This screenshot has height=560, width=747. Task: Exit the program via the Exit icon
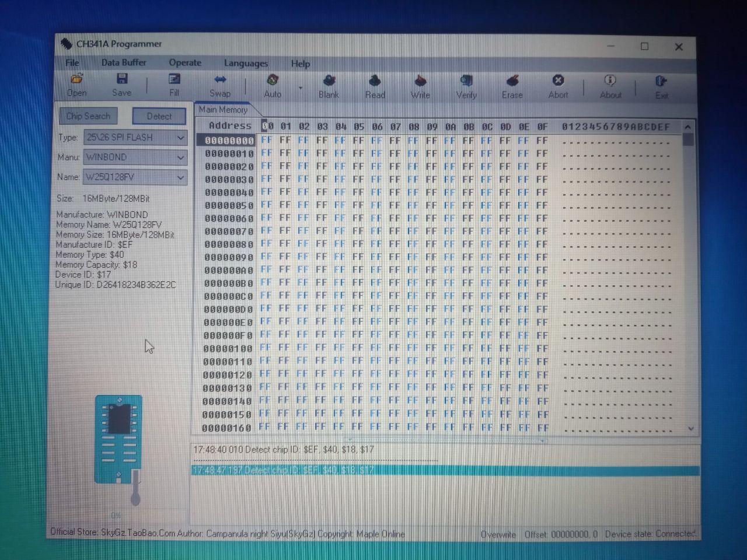point(661,87)
